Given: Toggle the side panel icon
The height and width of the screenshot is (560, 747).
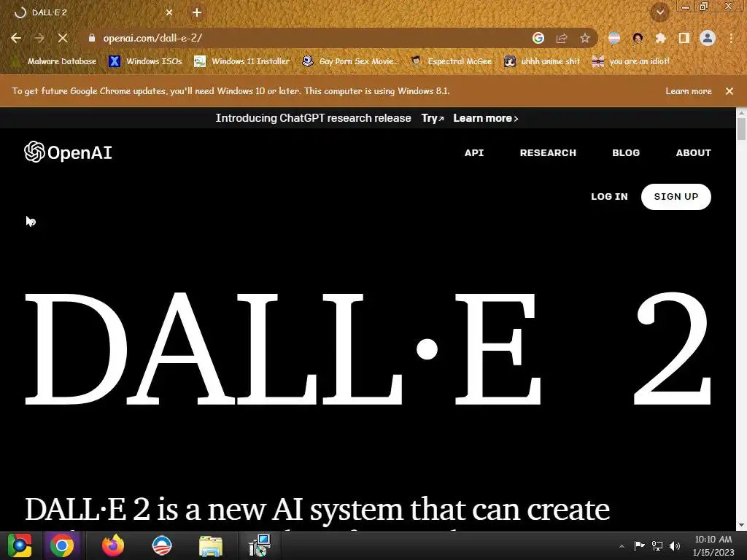Looking at the screenshot, I should tap(684, 38).
